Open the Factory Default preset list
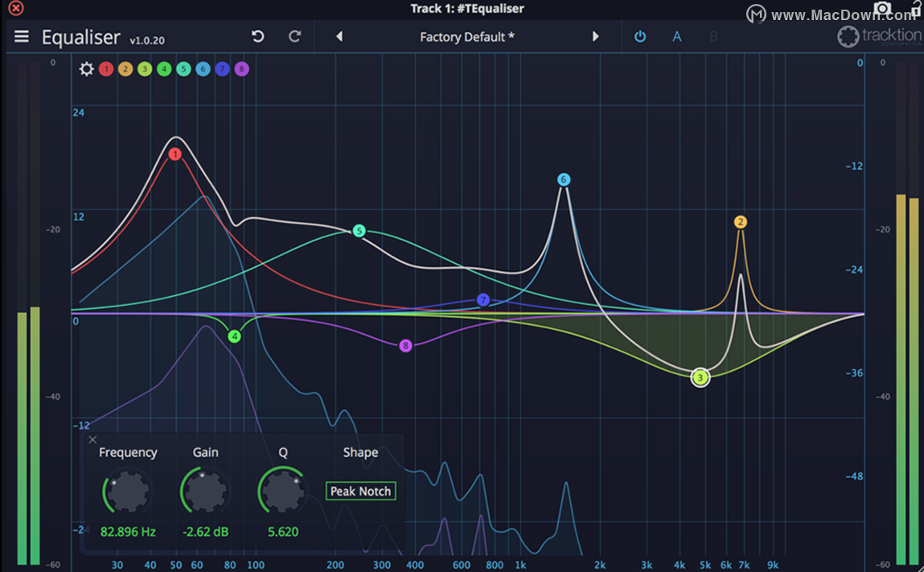Viewport: 924px width, 572px height. (466, 37)
